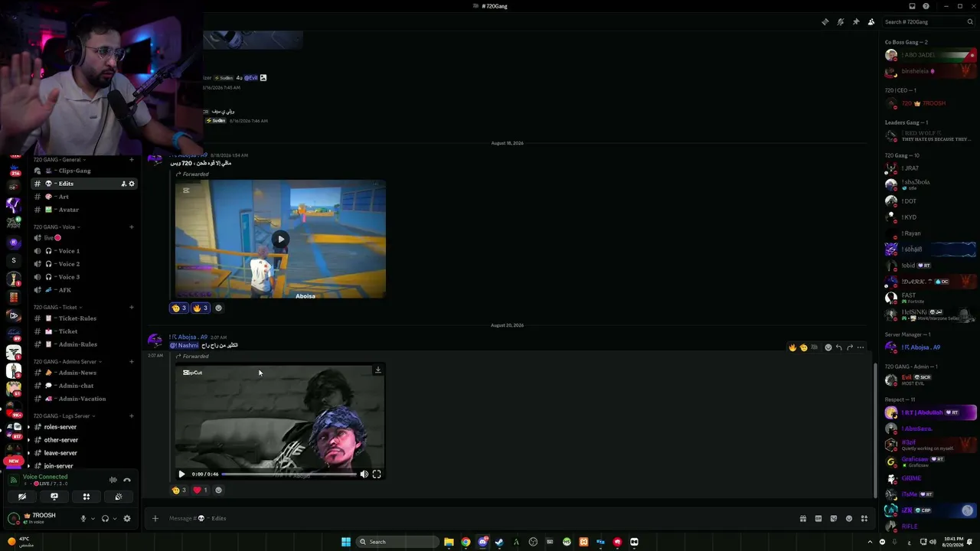Viewport: 980px width, 551px height.
Task: Join Voice 1 channel
Action: pyautogui.click(x=84, y=251)
